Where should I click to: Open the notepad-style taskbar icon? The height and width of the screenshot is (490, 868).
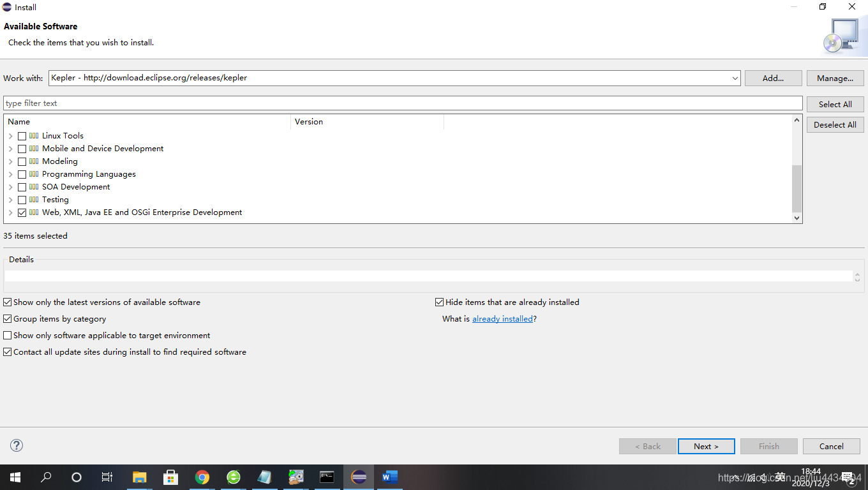pos(264,477)
